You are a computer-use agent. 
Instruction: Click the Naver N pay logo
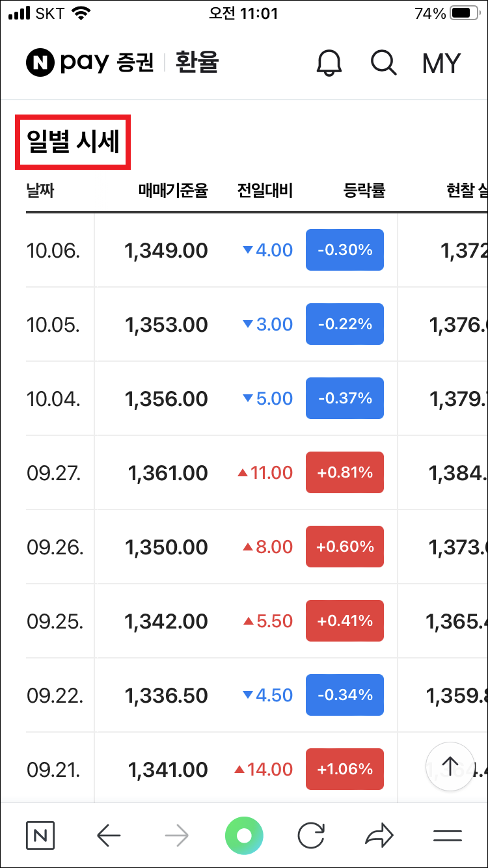pyautogui.click(x=67, y=62)
